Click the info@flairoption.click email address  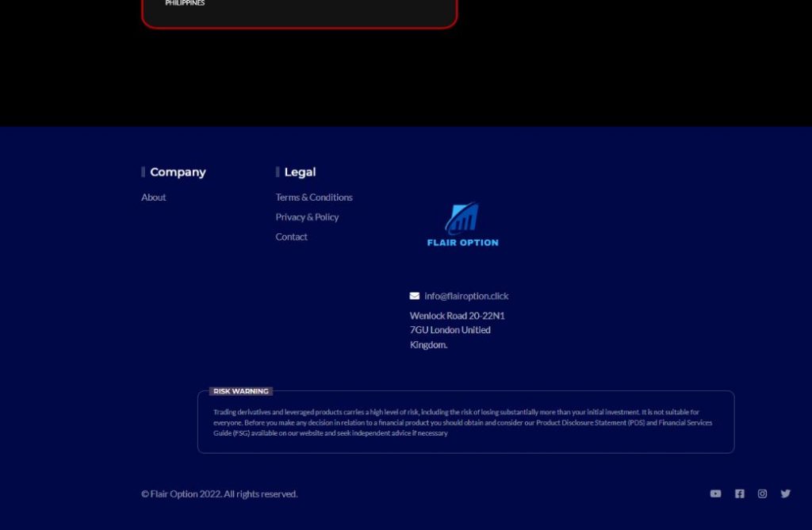[466, 296]
